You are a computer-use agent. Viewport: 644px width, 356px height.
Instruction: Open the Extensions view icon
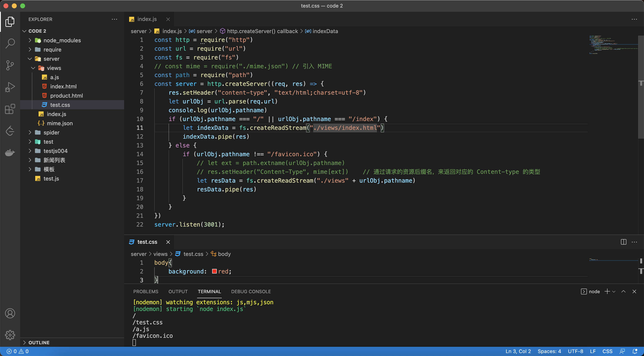coord(10,109)
